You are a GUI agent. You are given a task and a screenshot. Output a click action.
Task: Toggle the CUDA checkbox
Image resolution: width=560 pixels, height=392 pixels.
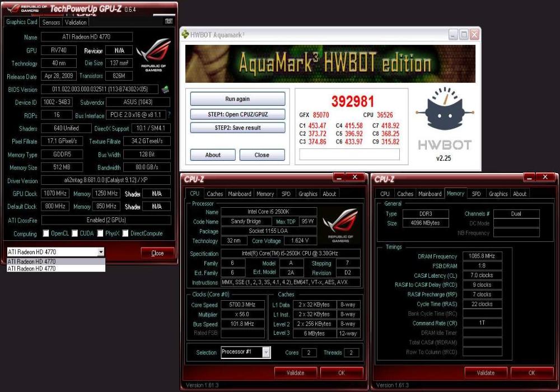[74, 233]
